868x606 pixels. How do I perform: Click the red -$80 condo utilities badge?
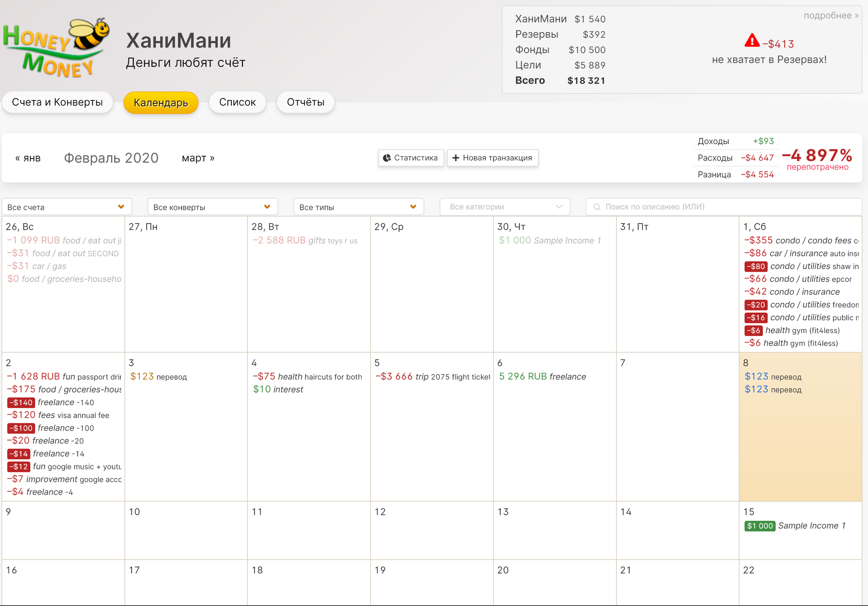tap(756, 267)
